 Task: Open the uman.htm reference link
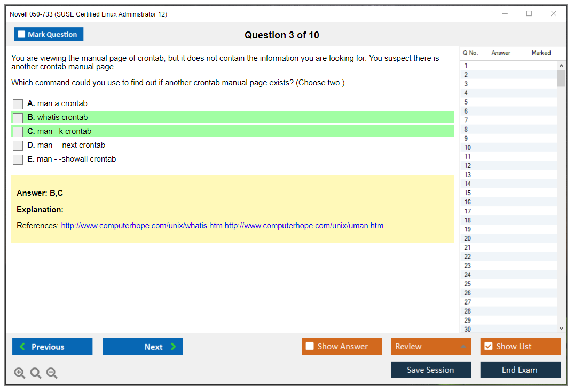pos(304,226)
